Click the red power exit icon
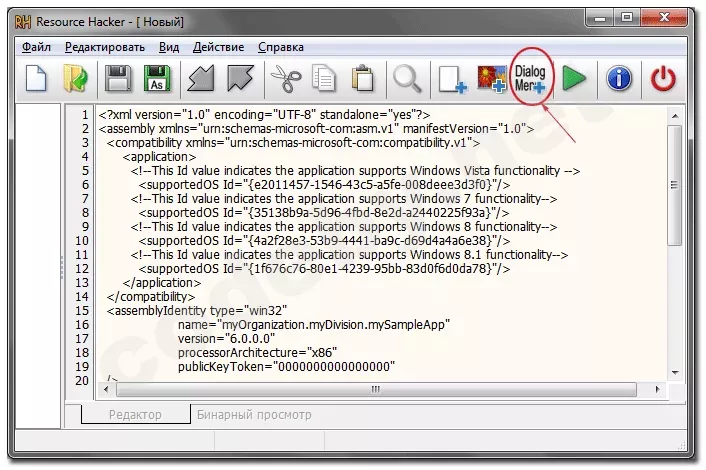Screen dimensions: 706x470 (663, 79)
